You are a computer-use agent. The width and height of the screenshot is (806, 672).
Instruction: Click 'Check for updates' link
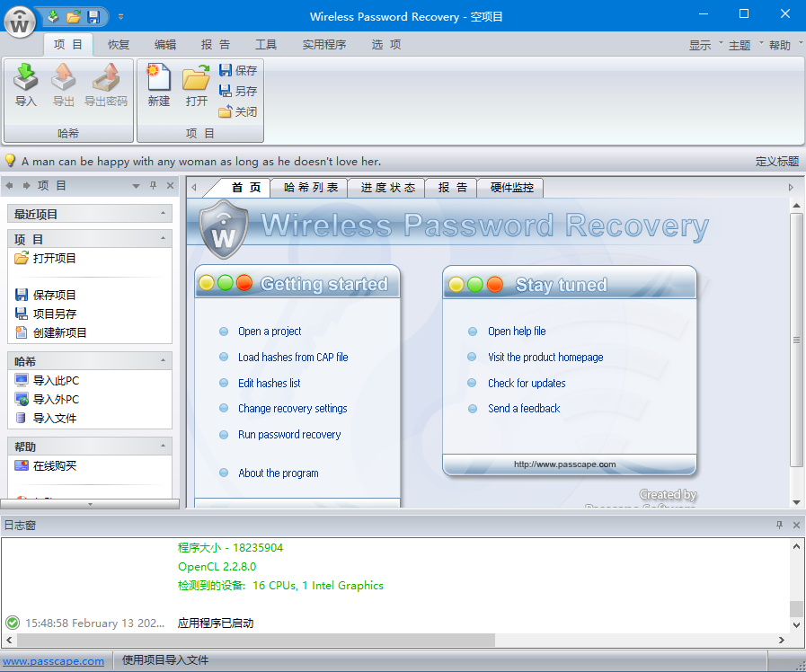point(527,383)
